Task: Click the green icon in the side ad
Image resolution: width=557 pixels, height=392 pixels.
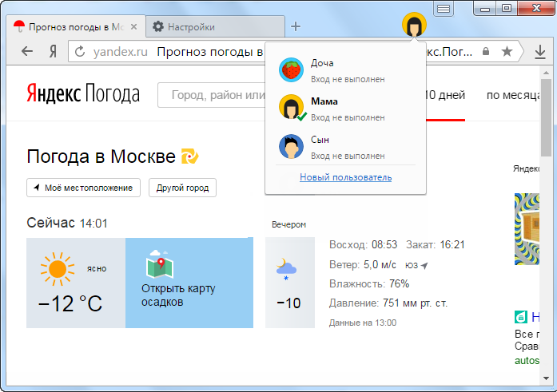Action: pyautogui.click(x=521, y=317)
